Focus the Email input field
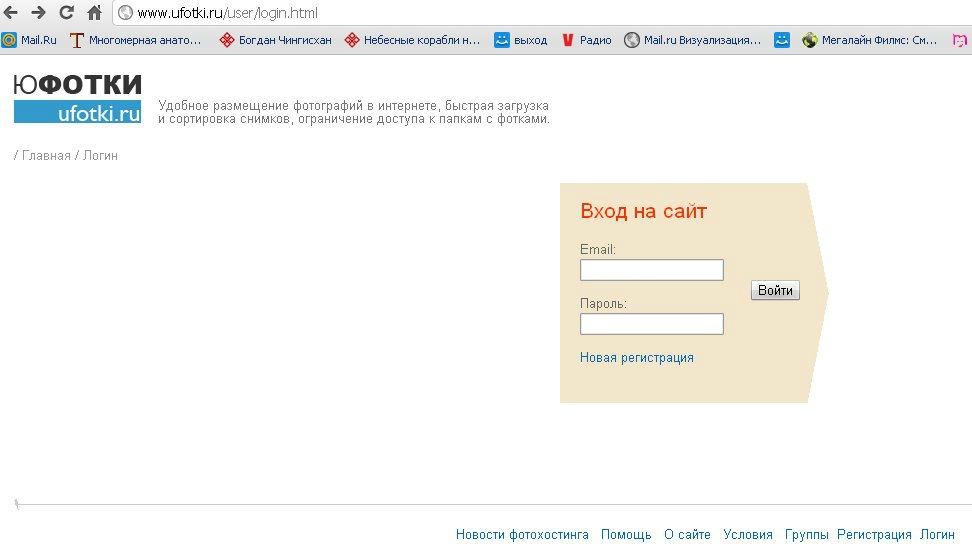 (651, 270)
